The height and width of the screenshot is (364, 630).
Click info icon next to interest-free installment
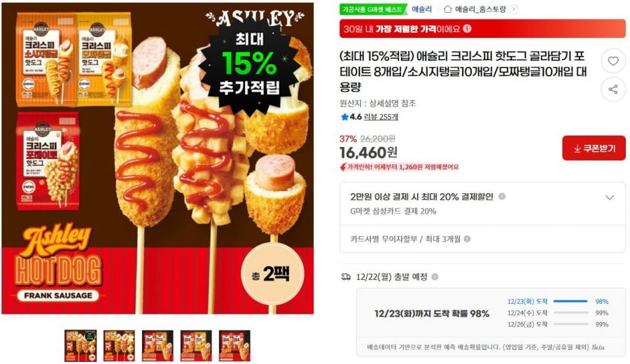(467, 239)
